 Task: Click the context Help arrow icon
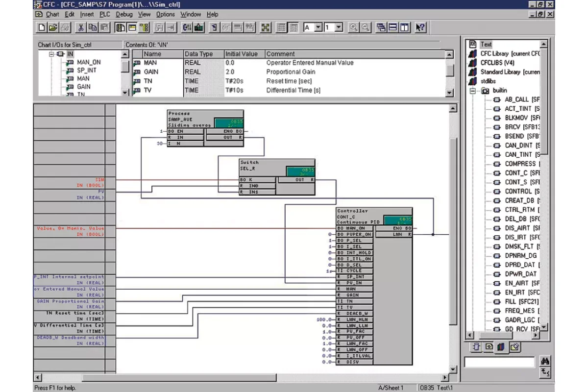coord(420,28)
